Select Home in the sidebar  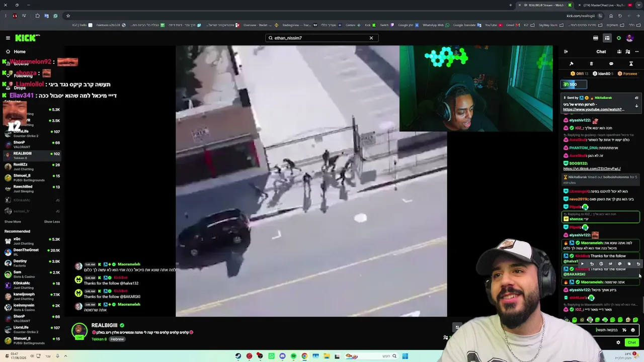[x=20, y=51]
